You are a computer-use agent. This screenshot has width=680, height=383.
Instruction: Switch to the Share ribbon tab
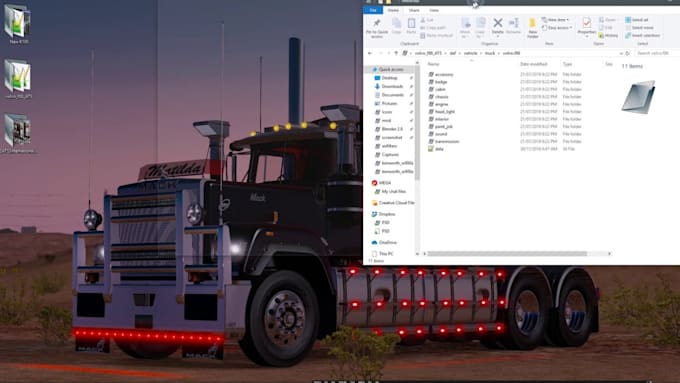(x=414, y=10)
